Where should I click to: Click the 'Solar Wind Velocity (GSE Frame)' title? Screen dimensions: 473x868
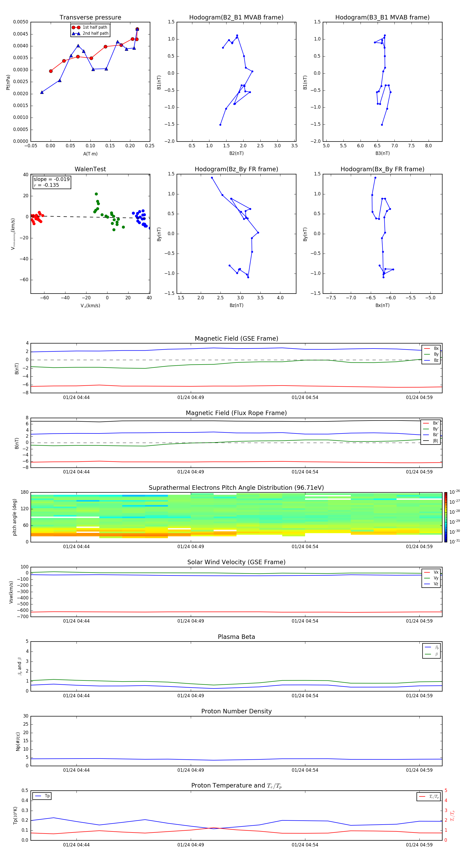(236, 562)
